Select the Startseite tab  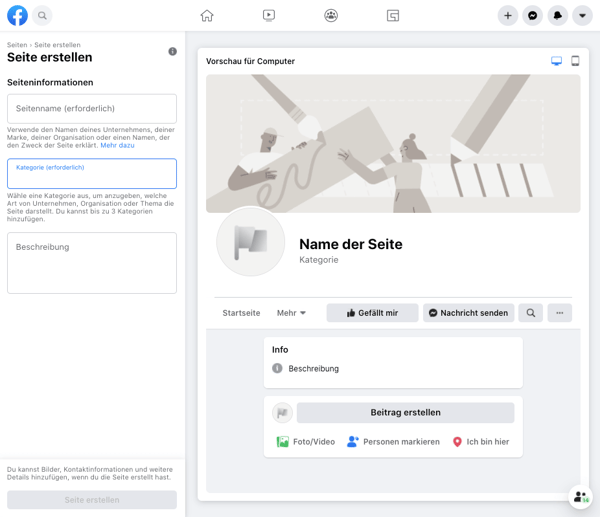(x=241, y=313)
